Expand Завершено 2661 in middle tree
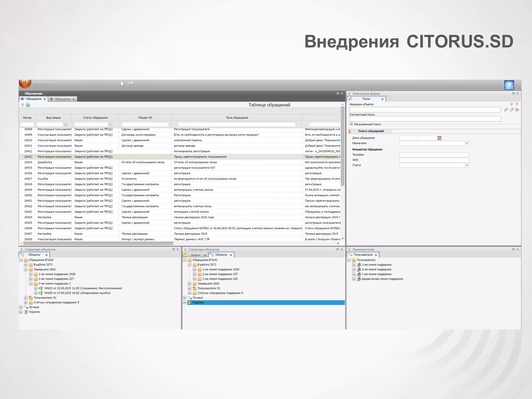The image size is (532, 399). click(190, 284)
